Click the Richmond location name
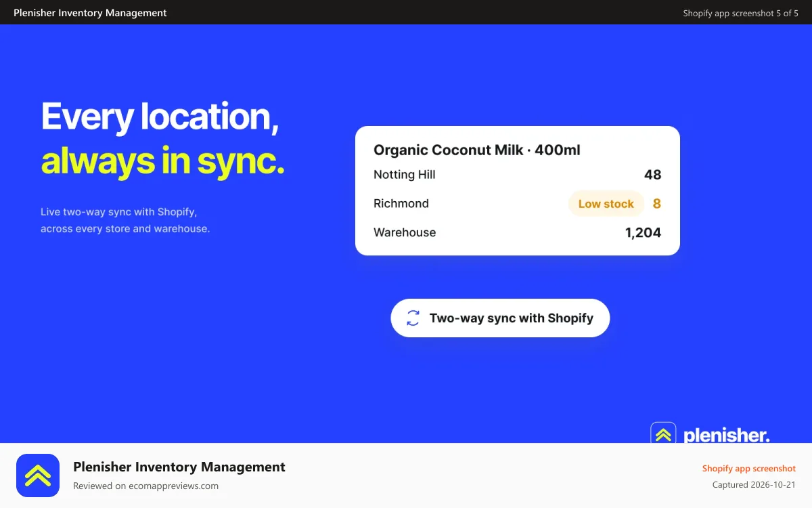The width and height of the screenshot is (812, 508). click(401, 204)
